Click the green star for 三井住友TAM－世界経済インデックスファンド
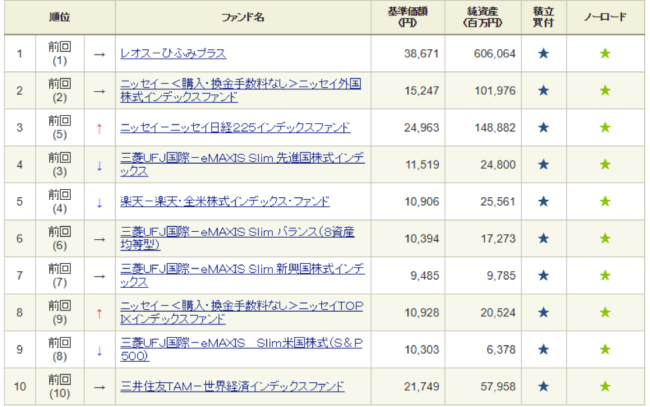This screenshot has width=650, height=407. pyautogui.click(x=605, y=386)
